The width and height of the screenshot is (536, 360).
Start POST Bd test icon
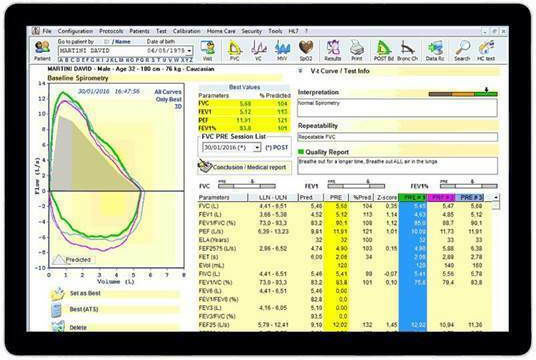click(384, 50)
